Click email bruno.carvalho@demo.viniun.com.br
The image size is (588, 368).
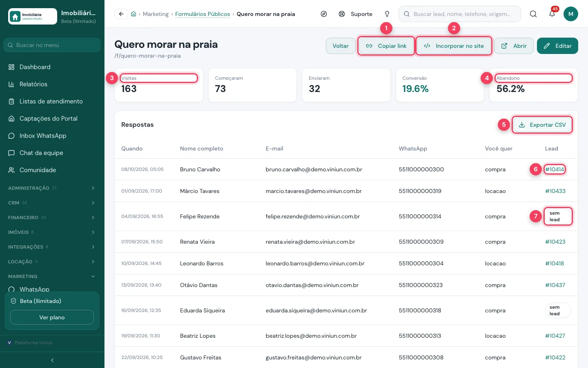[x=314, y=169]
